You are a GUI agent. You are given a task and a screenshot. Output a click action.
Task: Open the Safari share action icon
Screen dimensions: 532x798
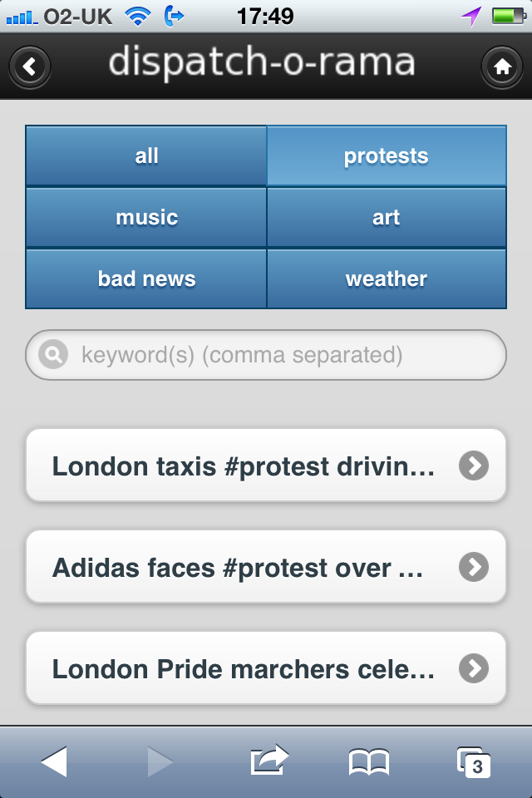269,760
